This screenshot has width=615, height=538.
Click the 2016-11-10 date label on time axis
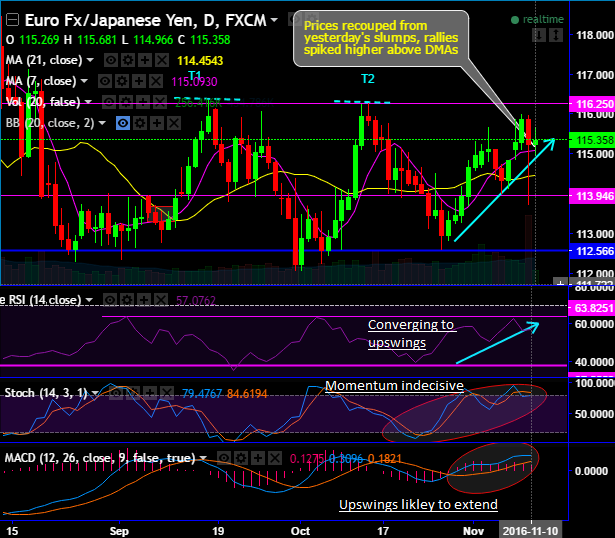530,531
